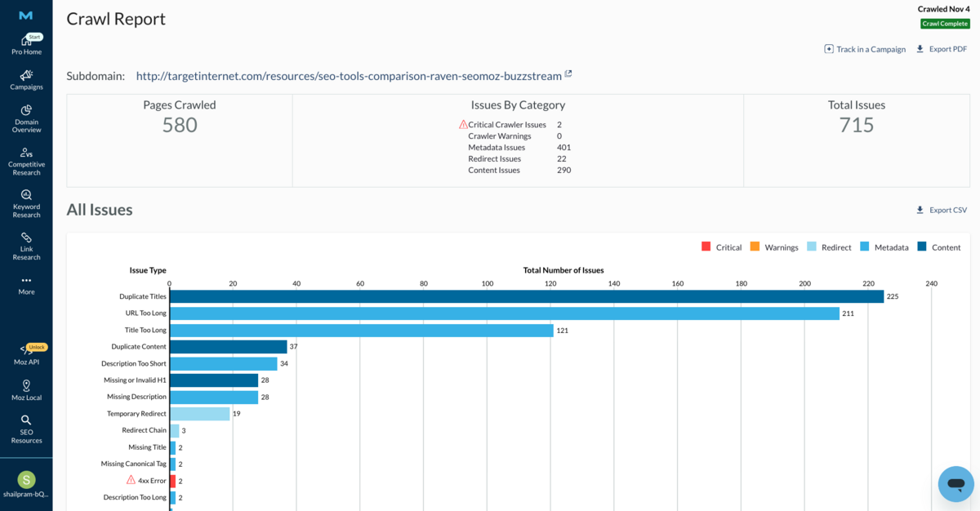Viewport: 980px width, 511px height.
Task: Select the Crawler Warnings category text
Action: click(500, 136)
